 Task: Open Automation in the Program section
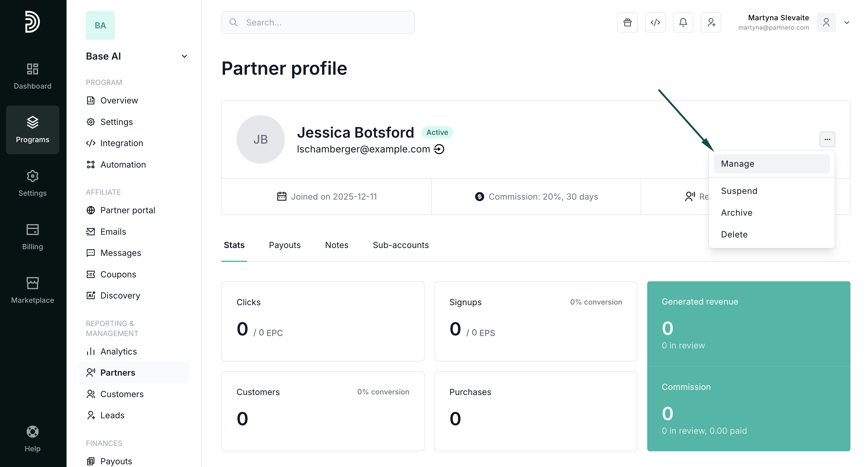[x=123, y=165]
